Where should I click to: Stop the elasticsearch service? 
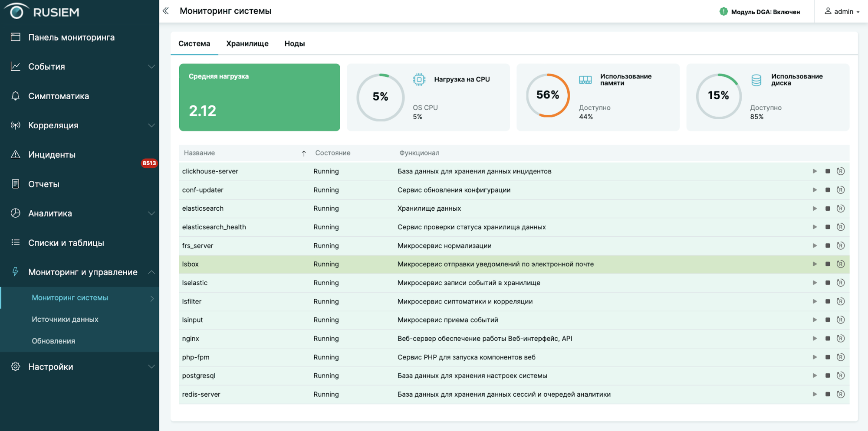(x=828, y=209)
